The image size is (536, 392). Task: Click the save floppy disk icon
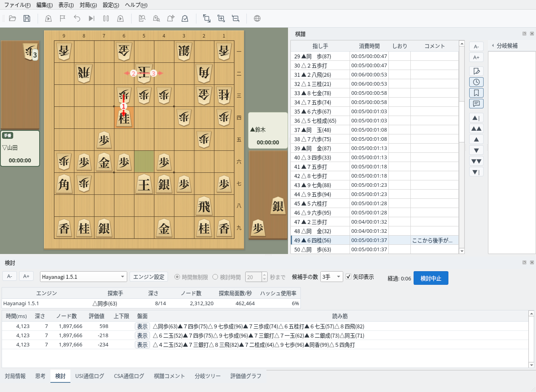coord(27,18)
